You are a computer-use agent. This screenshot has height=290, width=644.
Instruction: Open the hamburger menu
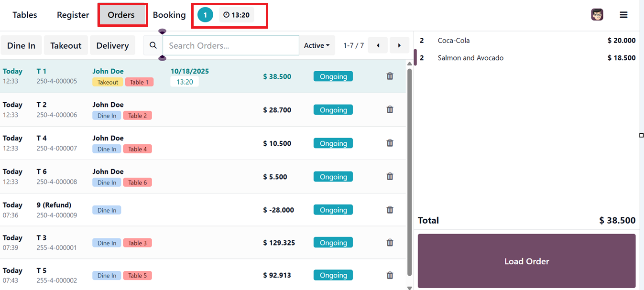click(x=623, y=15)
